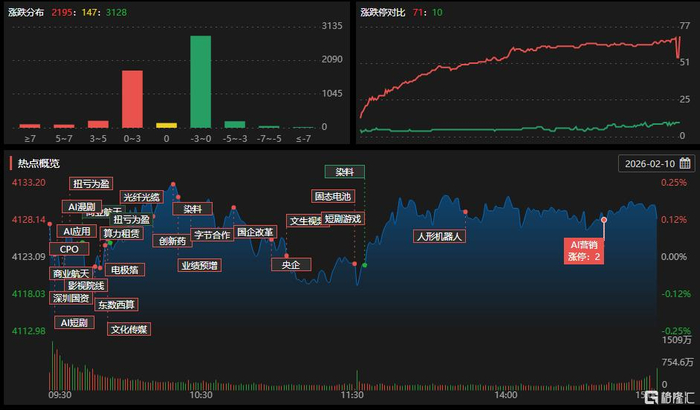Open the 算力租赁 hotspot label
The image size is (700, 410).
[x=121, y=233]
